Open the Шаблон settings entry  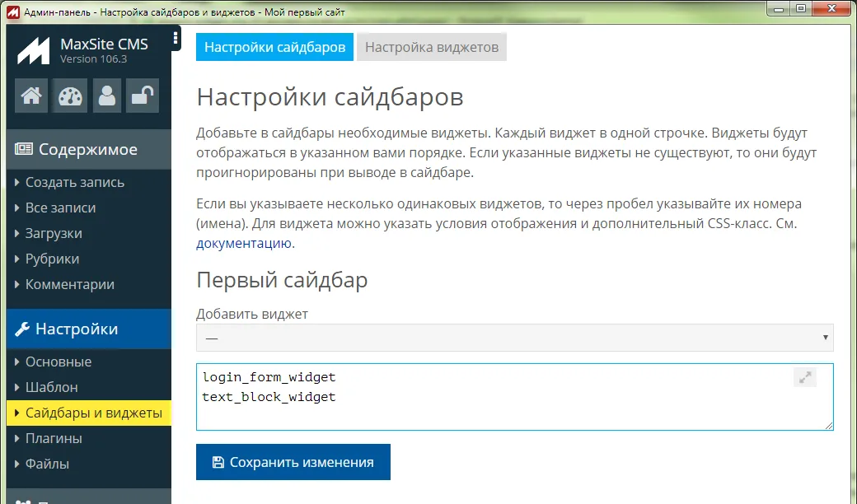click(x=49, y=386)
